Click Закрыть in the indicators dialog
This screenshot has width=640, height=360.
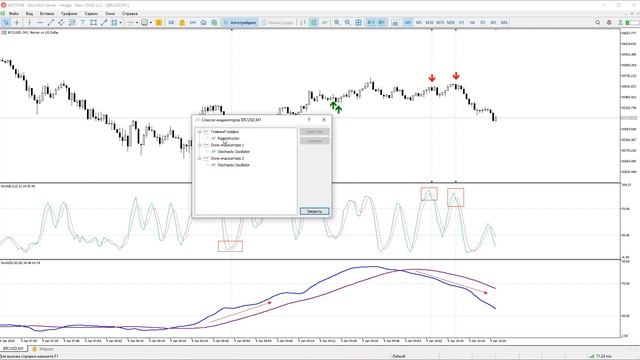point(314,211)
